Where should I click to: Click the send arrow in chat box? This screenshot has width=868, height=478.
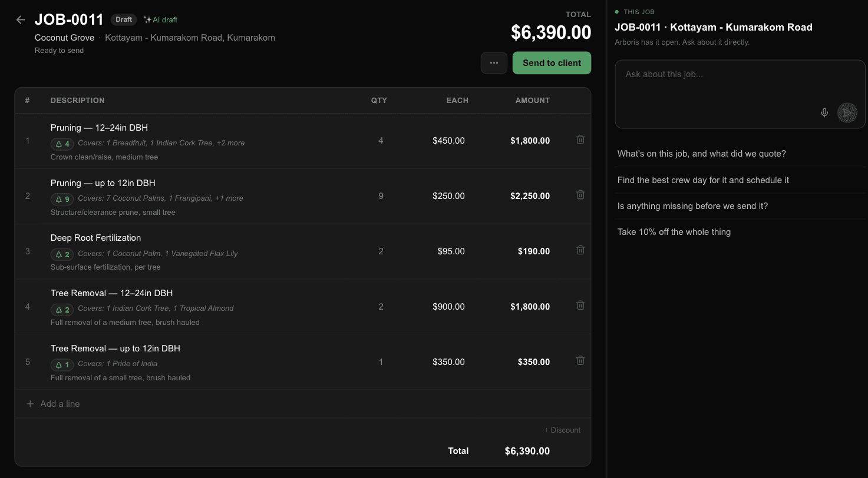(847, 112)
